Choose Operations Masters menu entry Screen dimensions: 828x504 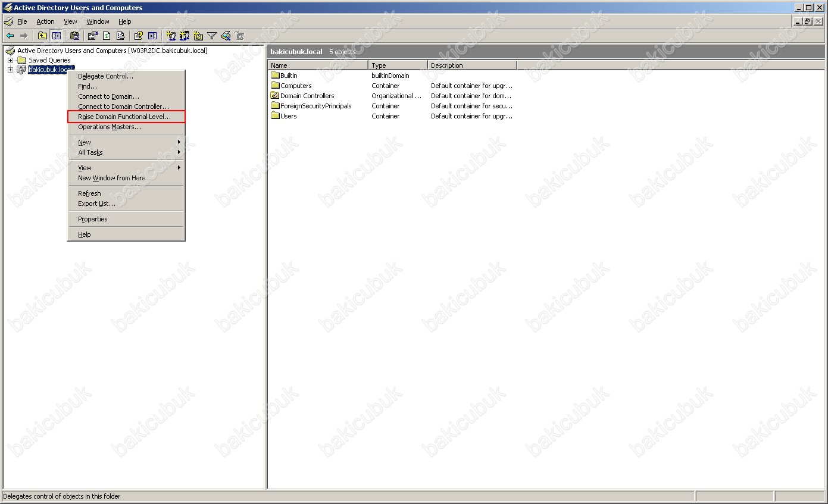click(126, 127)
